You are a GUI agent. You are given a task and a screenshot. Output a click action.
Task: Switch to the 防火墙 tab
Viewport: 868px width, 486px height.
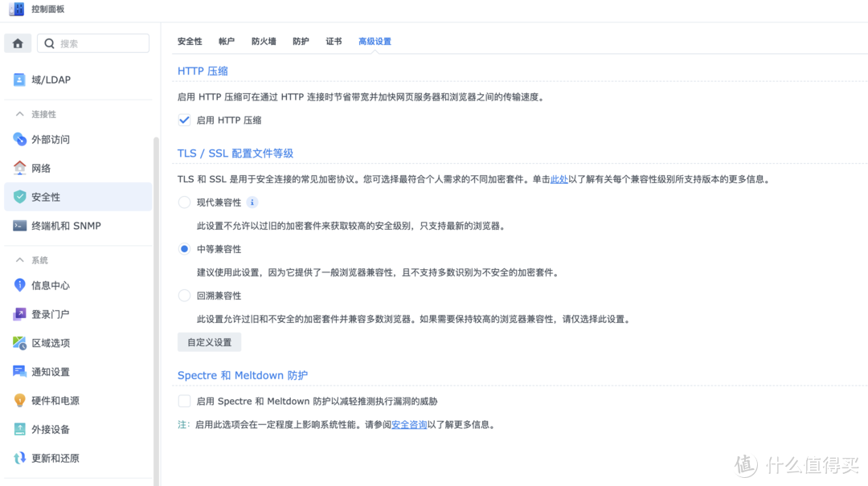263,40
